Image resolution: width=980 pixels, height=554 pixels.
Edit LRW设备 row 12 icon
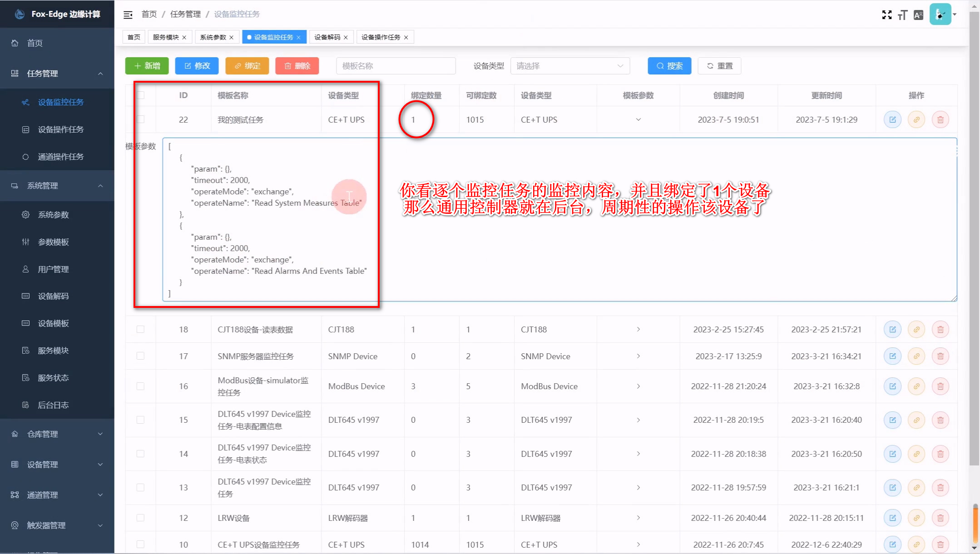click(892, 518)
